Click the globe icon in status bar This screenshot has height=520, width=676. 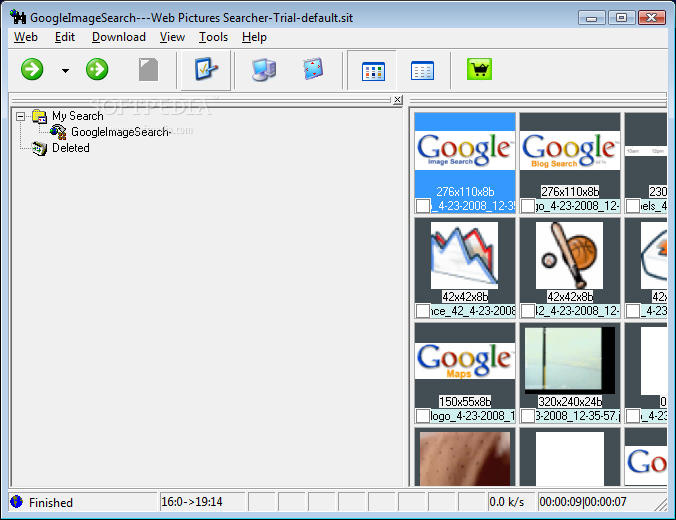click(16, 502)
